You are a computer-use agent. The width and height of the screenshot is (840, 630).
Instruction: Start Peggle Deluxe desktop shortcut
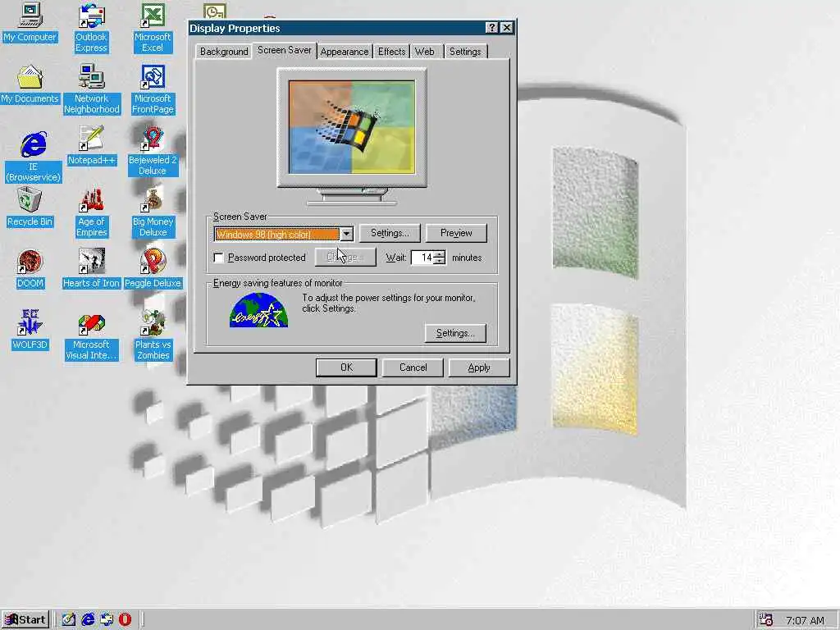tap(153, 269)
